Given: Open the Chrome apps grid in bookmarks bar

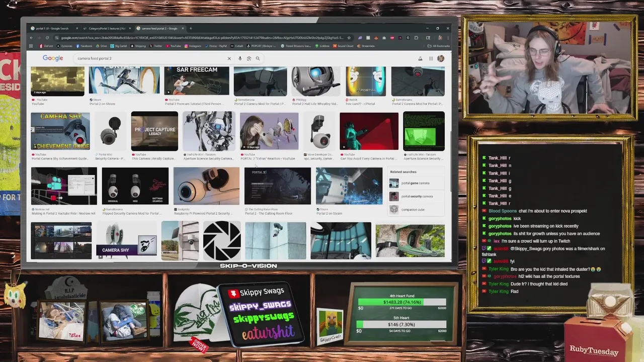Looking at the screenshot, I should tap(31, 46).
